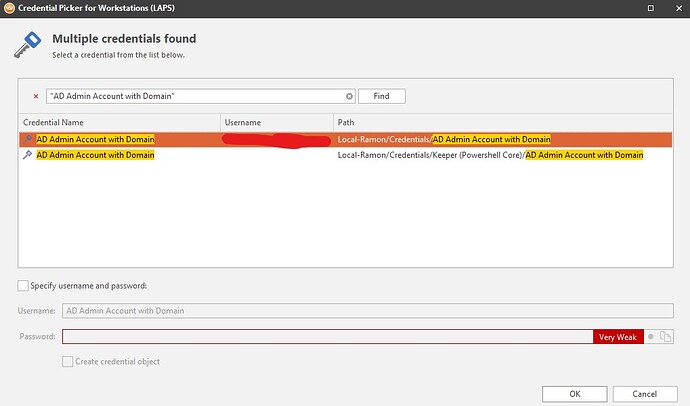Tick the Create credential object checkbox
The width and height of the screenshot is (690, 406).
[68, 361]
